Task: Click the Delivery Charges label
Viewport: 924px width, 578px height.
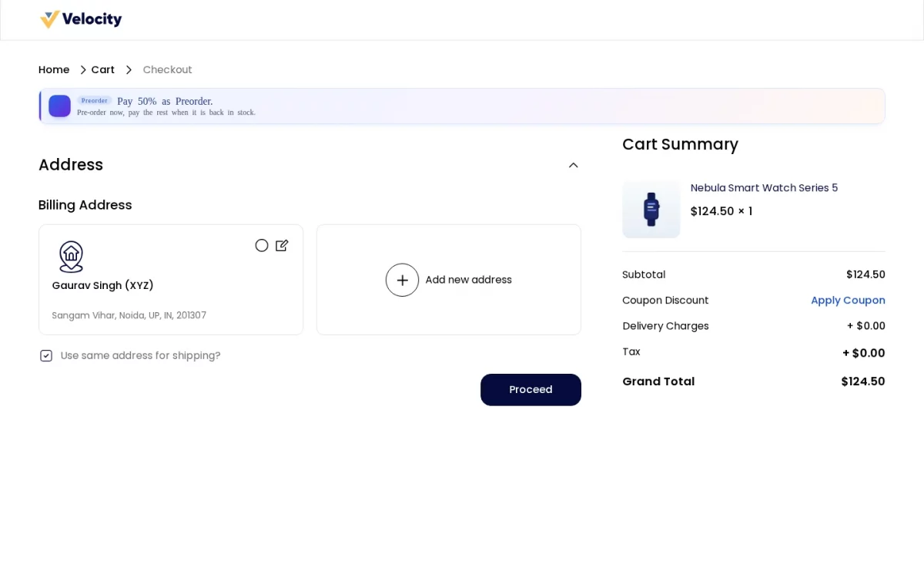Action: tap(665, 326)
